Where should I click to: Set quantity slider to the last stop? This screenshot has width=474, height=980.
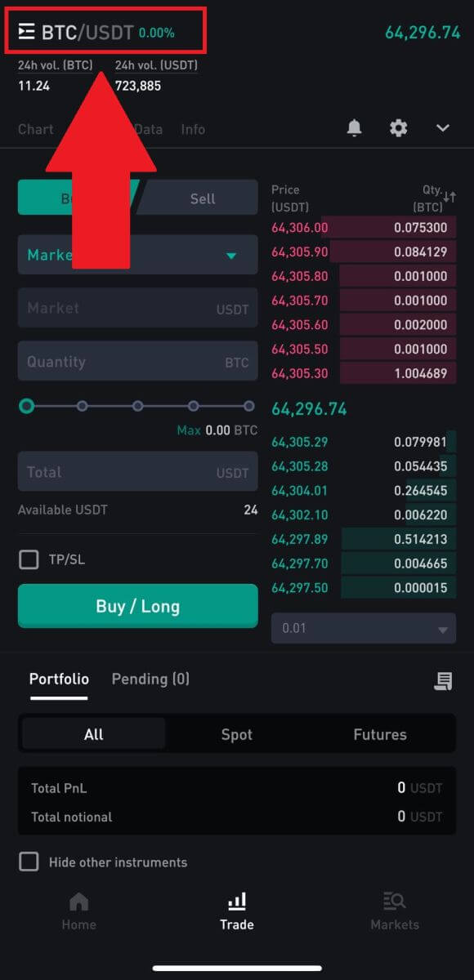[249, 405]
